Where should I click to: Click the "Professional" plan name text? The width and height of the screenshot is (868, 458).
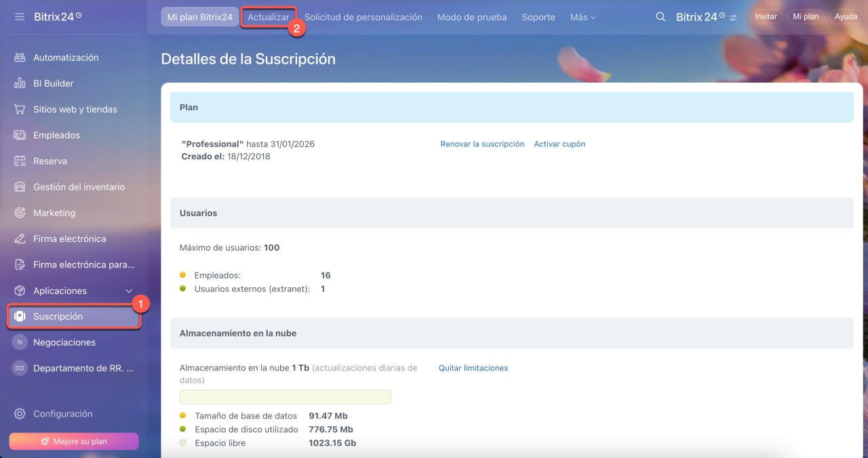(x=212, y=144)
